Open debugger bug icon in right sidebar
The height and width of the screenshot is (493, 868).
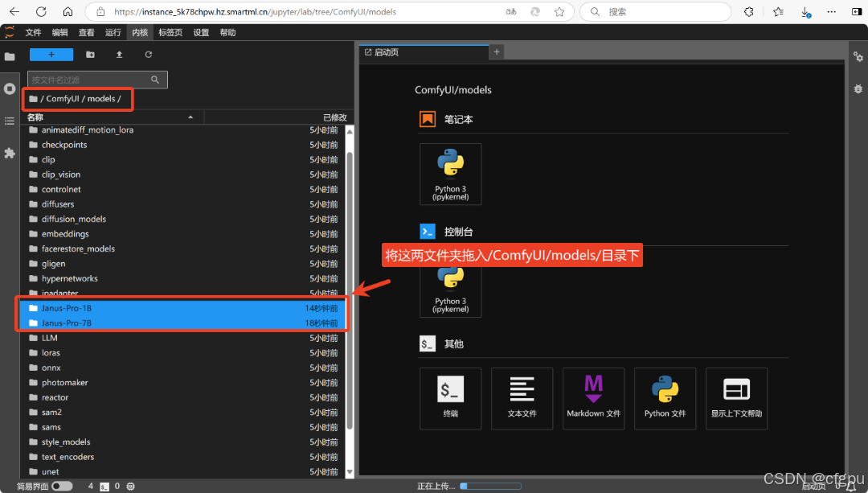pyautogui.click(x=858, y=88)
